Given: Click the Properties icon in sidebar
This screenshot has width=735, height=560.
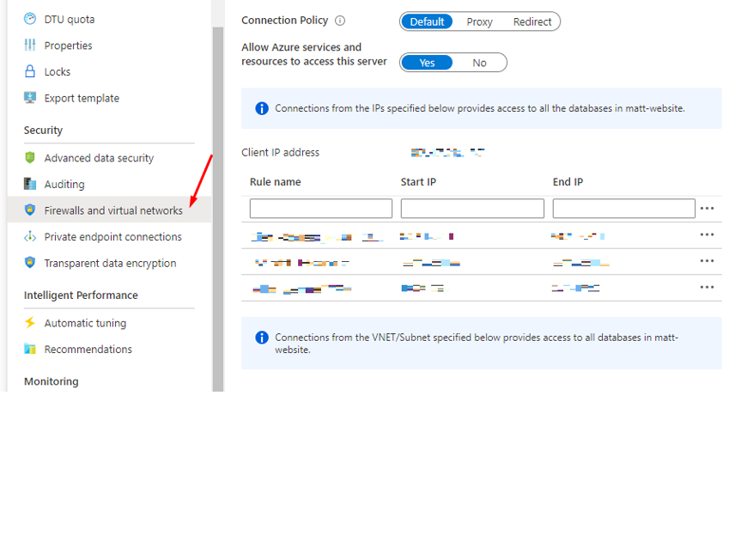Looking at the screenshot, I should (x=32, y=45).
